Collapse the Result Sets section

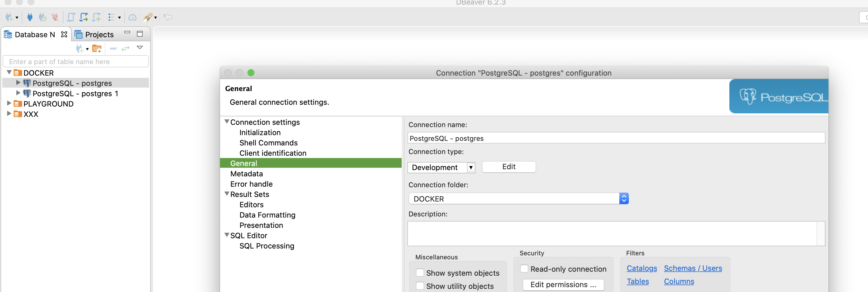227,194
